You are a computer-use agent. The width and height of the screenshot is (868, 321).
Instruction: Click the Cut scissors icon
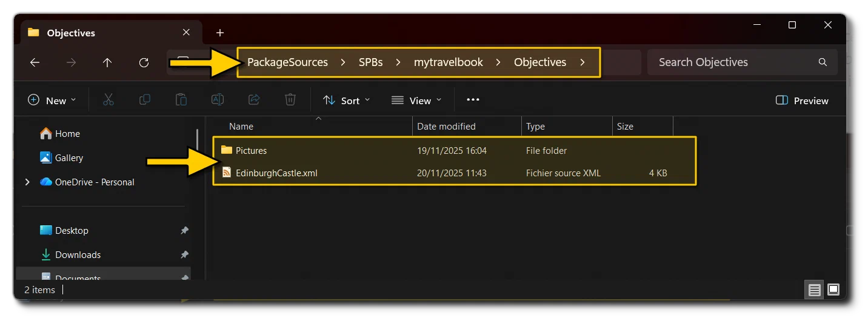109,100
